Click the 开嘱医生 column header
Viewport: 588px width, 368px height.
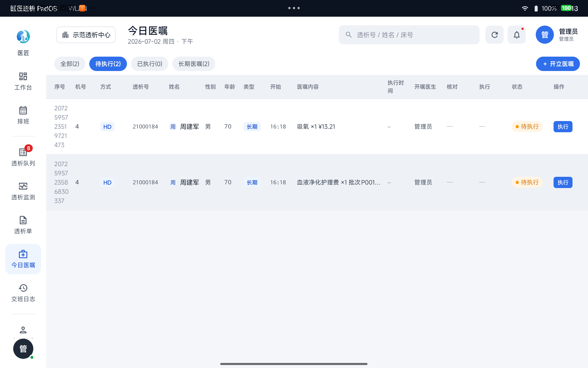click(x=425, y=87)
